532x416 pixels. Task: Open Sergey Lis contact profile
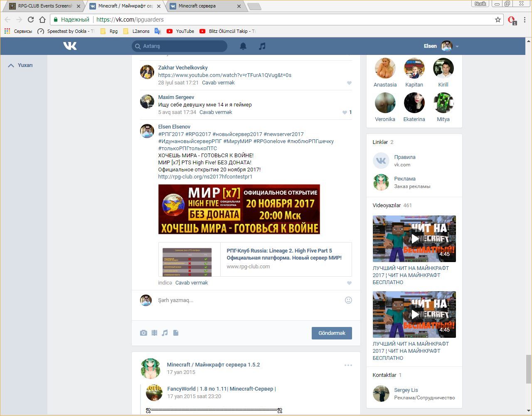click(x=406, y=390)
